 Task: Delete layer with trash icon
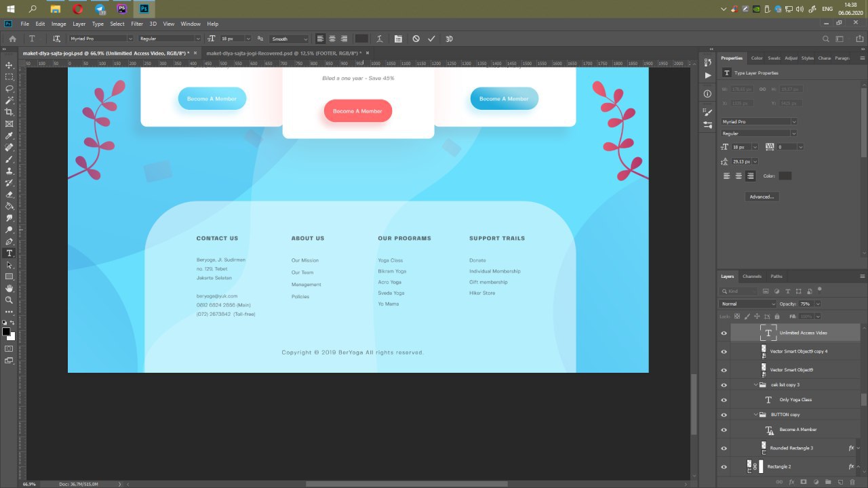click(852, 482)
